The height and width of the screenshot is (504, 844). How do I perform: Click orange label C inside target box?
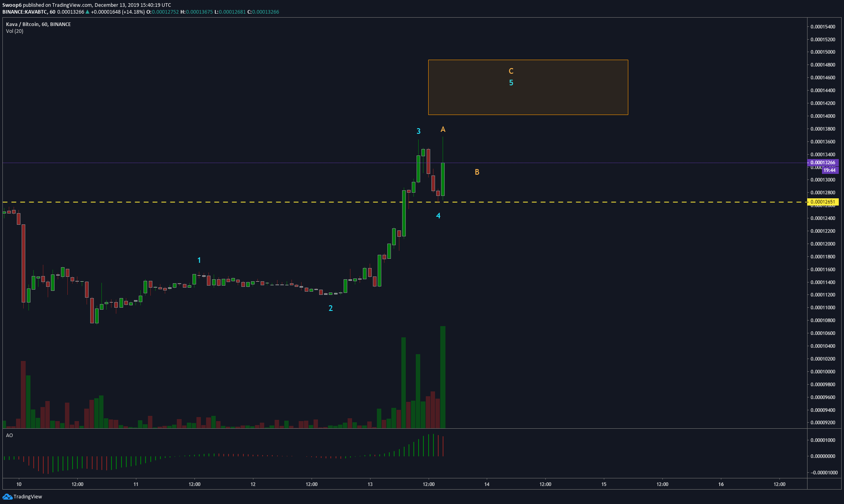(x=511, y=71)
